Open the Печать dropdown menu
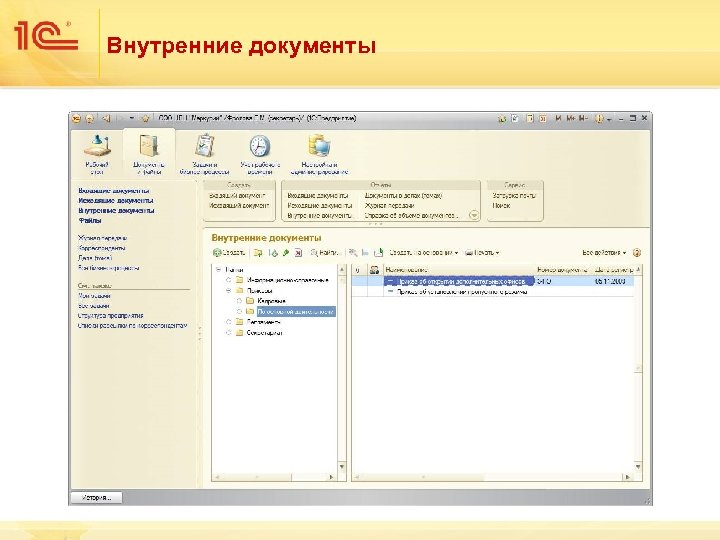720x540 pixels. coord(482,253)
